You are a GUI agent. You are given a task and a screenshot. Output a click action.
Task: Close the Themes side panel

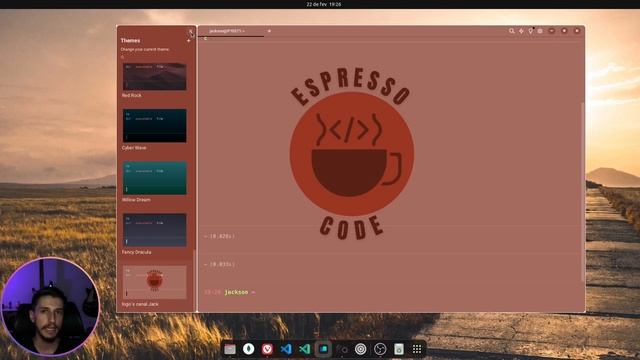coord(190,31)
